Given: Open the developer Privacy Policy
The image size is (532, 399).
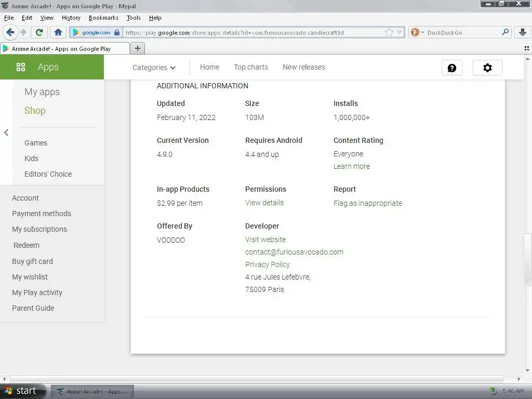Looking at the screenshot, I should [268, 264].
